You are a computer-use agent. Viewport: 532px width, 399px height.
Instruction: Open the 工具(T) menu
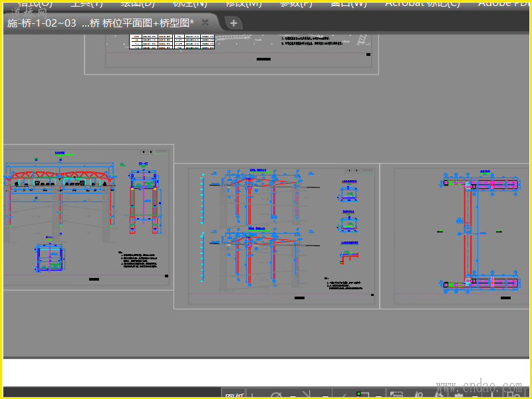click(x=86, y=4)
